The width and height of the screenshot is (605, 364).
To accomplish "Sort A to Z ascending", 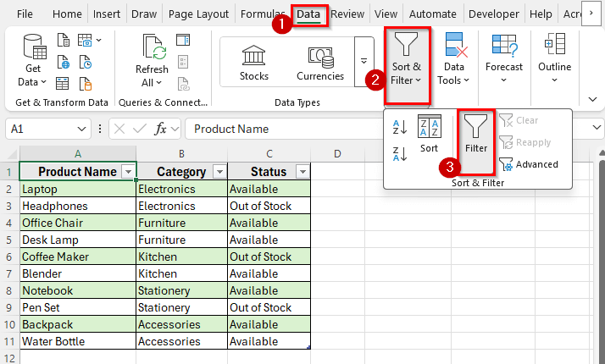I will [400, 127].
